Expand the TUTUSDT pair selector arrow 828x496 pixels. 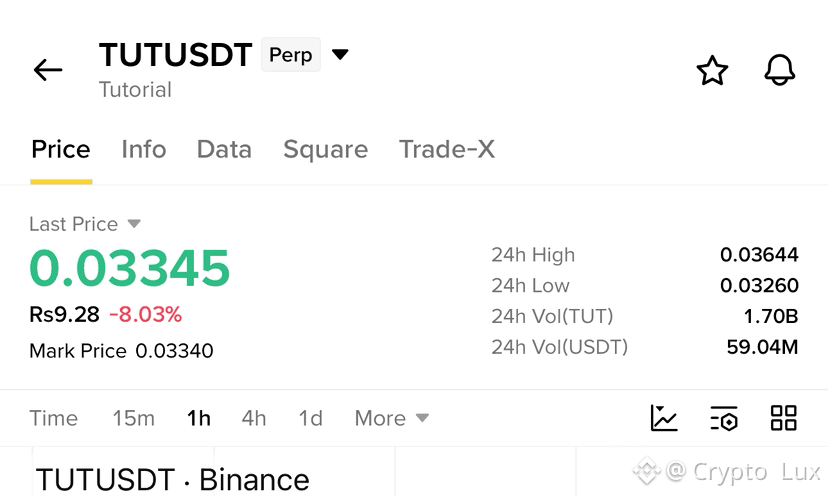pyautogui.click(x=340, y=54)
